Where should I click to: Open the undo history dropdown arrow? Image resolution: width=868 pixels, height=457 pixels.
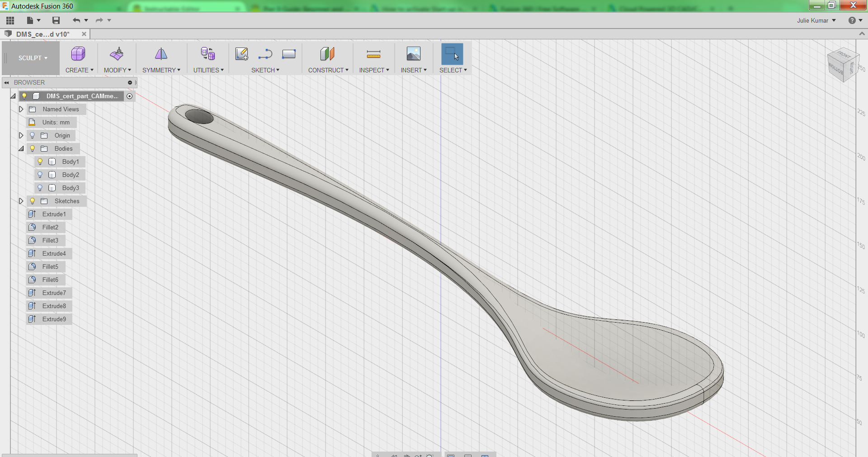(86, 20)
